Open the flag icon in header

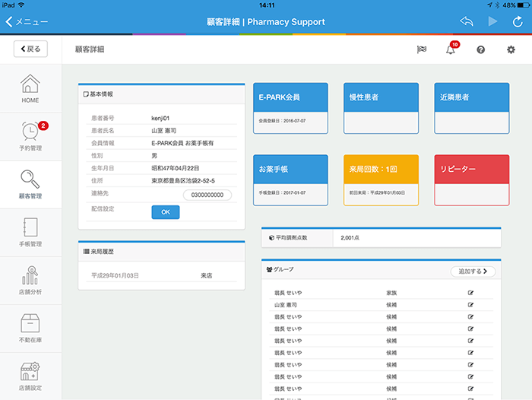(421, 49)
